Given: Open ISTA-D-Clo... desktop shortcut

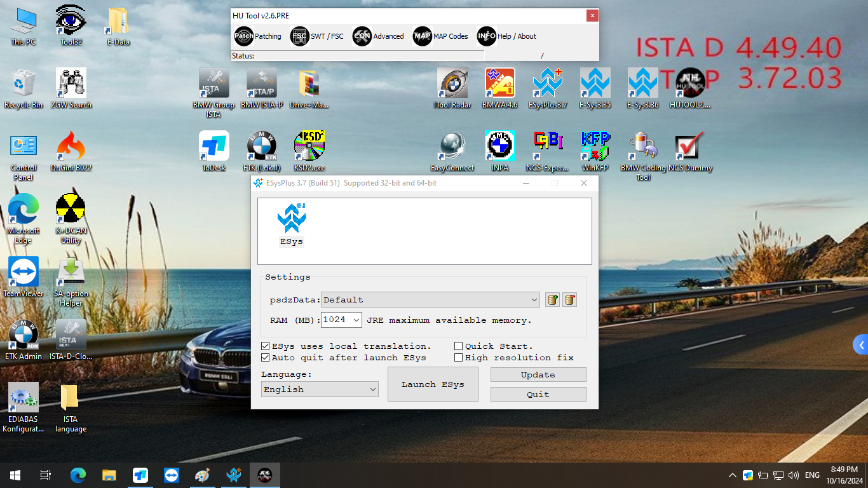Looking at the screenshot, I should coord(71,340).
